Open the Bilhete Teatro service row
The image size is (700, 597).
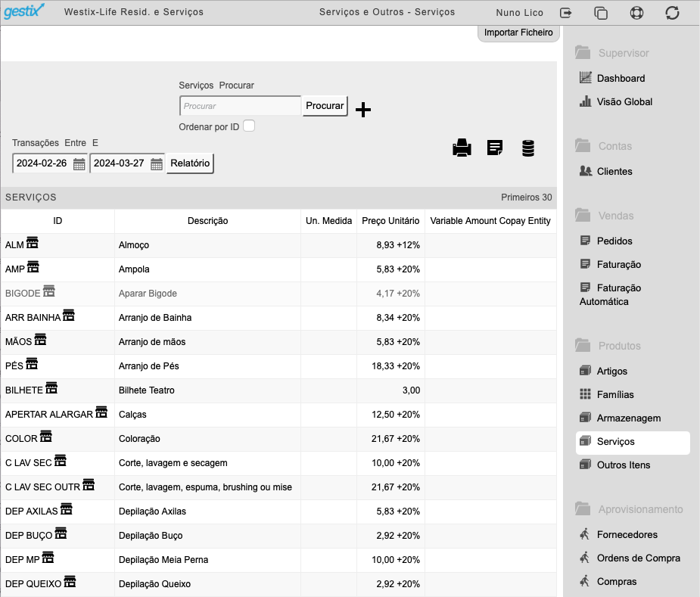pos(278,390)
